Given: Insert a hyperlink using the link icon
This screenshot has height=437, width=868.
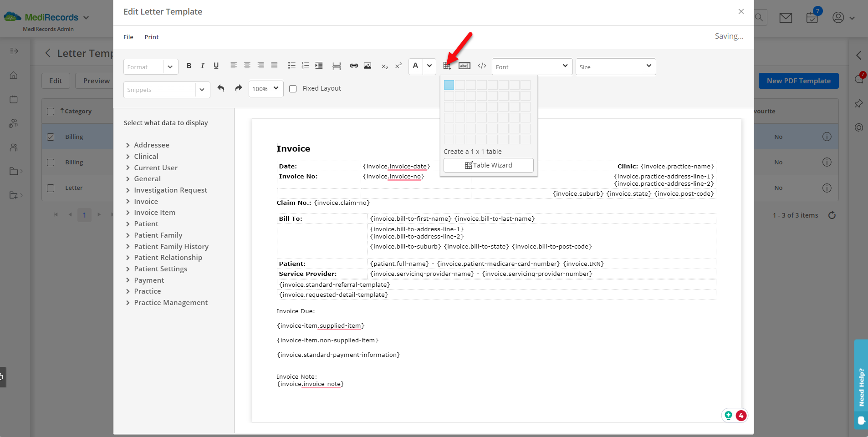Looking at the screenshot, I should coord(354,66).
